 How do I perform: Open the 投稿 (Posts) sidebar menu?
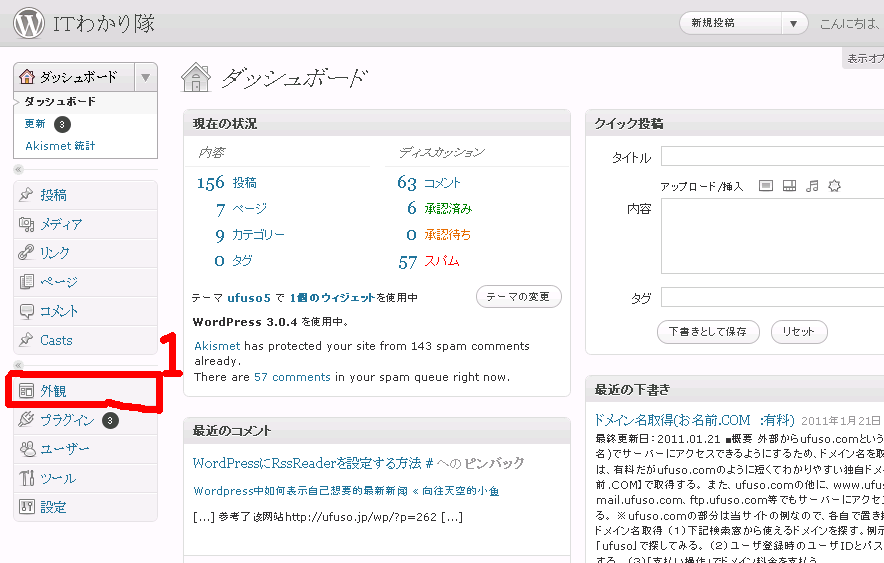pyautogui.click(x=53, y=195)
